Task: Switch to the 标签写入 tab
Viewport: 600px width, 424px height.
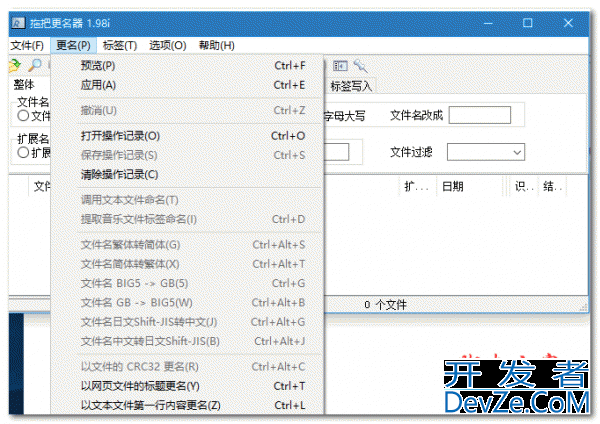Action: point(351,86)
